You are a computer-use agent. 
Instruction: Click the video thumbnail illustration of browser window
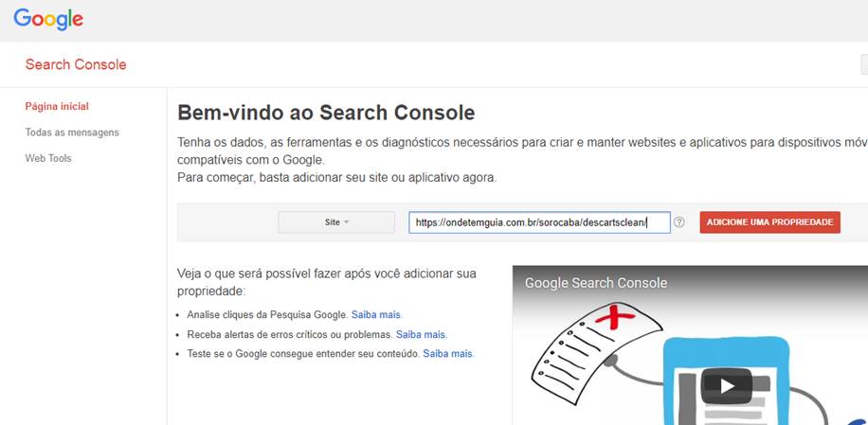click(726, 381)
